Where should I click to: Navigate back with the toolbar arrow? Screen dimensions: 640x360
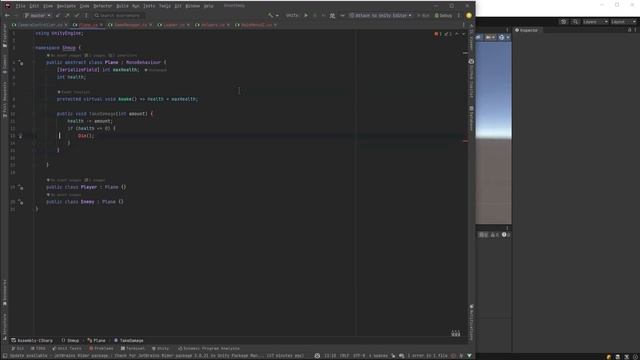(7, 16)
